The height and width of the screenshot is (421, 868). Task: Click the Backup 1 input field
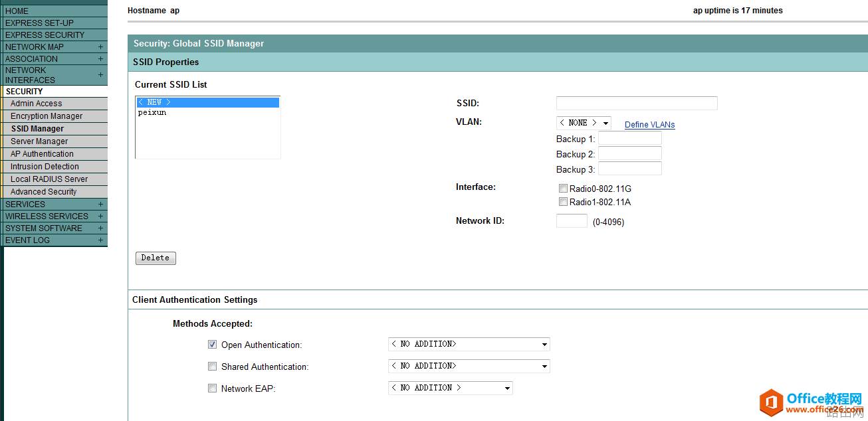pos(630,138)
